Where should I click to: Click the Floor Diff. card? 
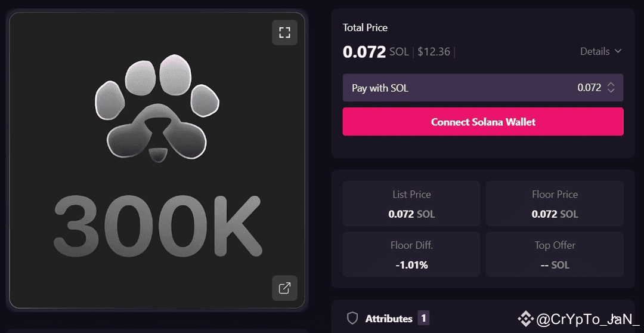411,254
